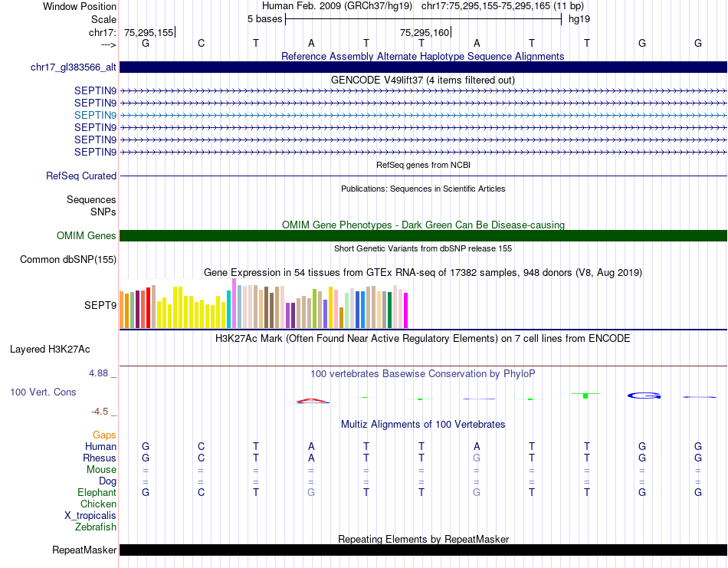Click the dark green OMIM gene bar

[423, 236]
